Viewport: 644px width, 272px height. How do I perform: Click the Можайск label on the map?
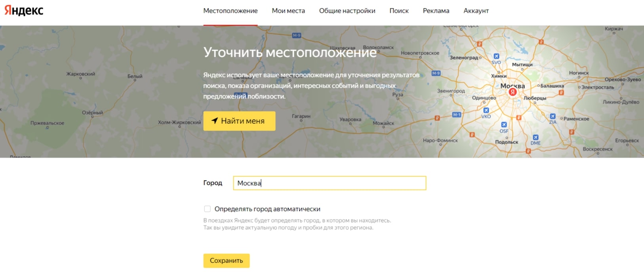point(383,123)
